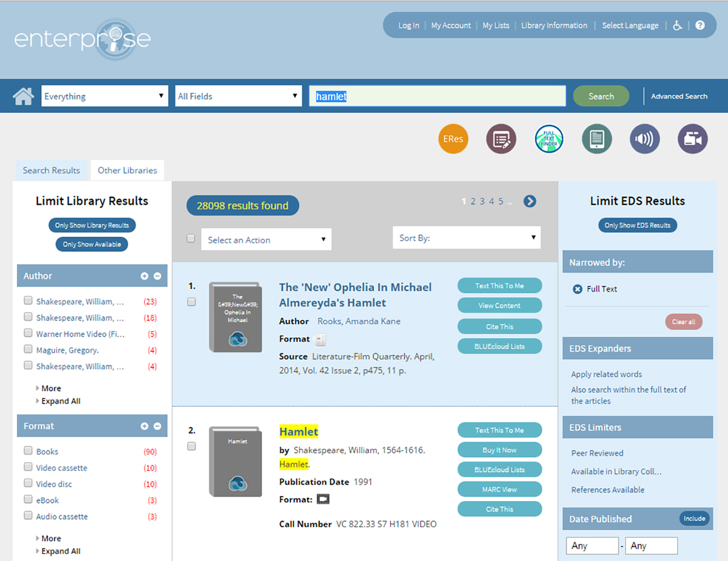The height and width of the screenshot is (561, 728).
Task: Click the accessibility wheelchair icon
Action: pyautogui.click(x=678, y=25)
